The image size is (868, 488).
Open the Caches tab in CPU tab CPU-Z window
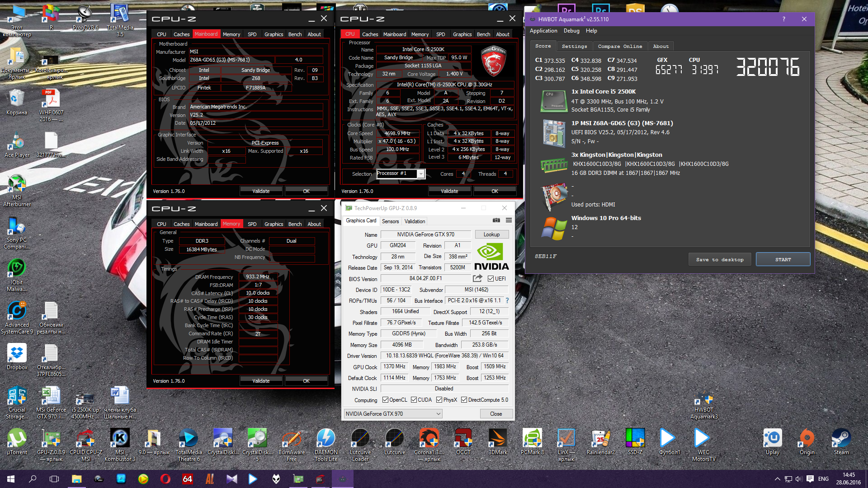(370, 34)
